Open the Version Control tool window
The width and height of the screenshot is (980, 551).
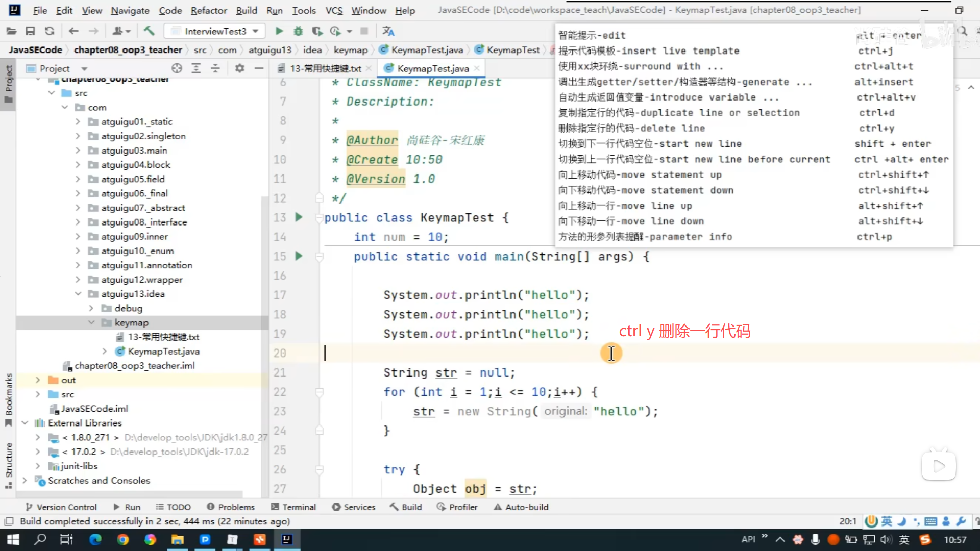point(61,507)
